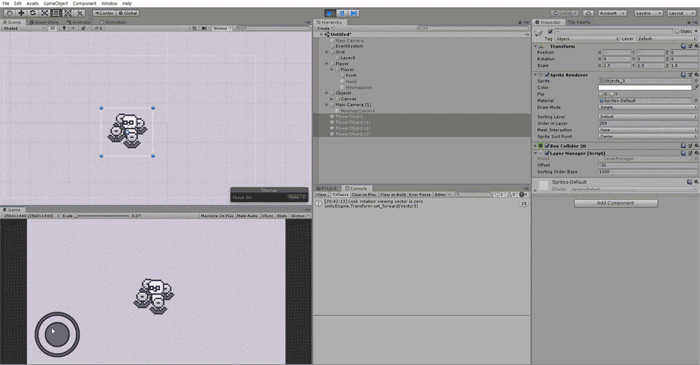Toggle console info message filter
Screen dimensions: 700x365
(500, 195)
